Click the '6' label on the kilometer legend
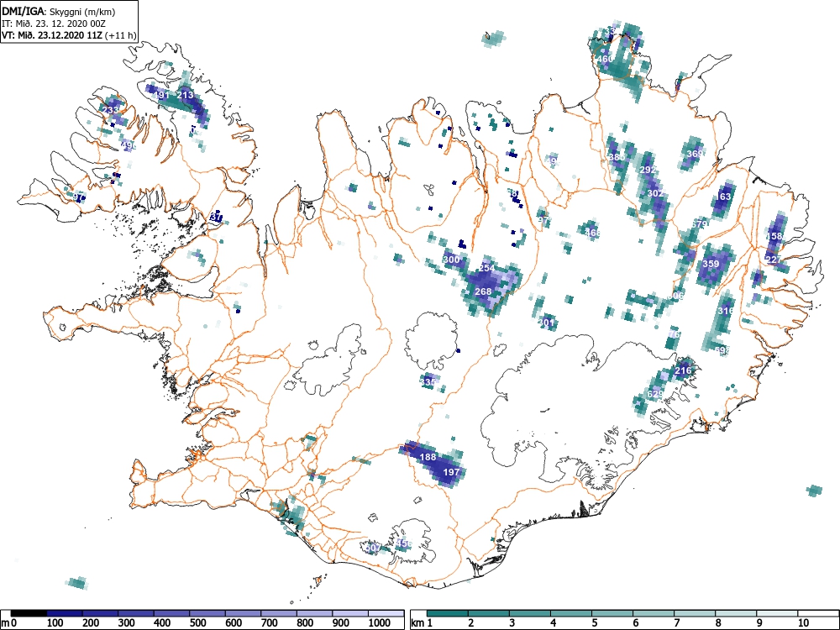Screen dimensions: 840x630 [636, 623]
